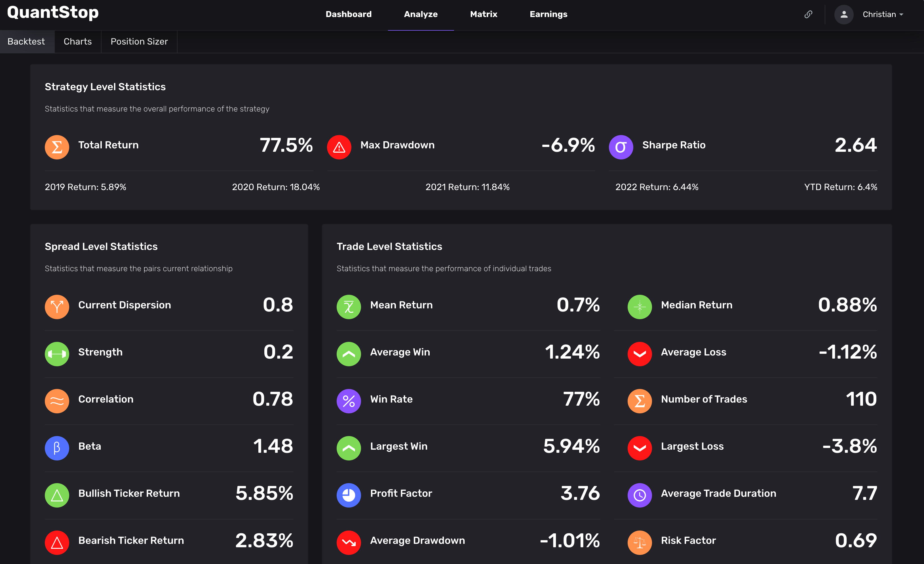This screenshot has height=564, width=924.
Task: Switch to the Charts tab
Action: (78, 41)
